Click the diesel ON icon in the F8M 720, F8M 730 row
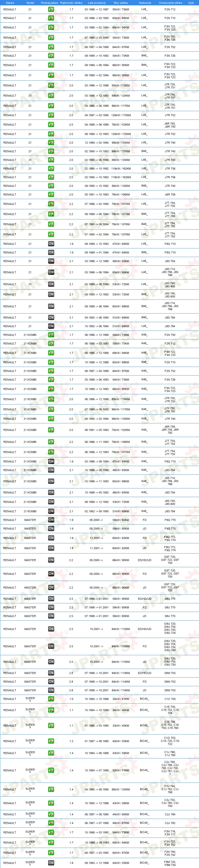The width and height of the screenshot is (199, 868). [51, 863]
